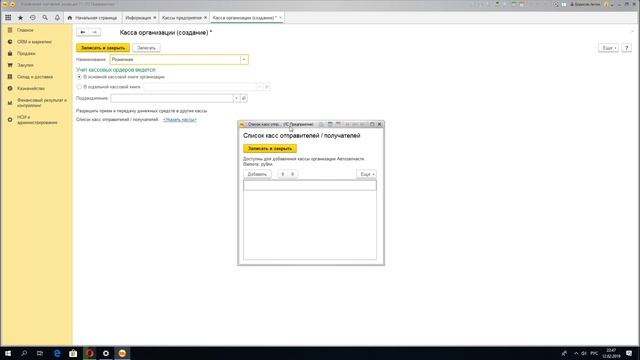Launch Edge browser from the taskbar
The image size is (640, 360).
click(57, 353)
